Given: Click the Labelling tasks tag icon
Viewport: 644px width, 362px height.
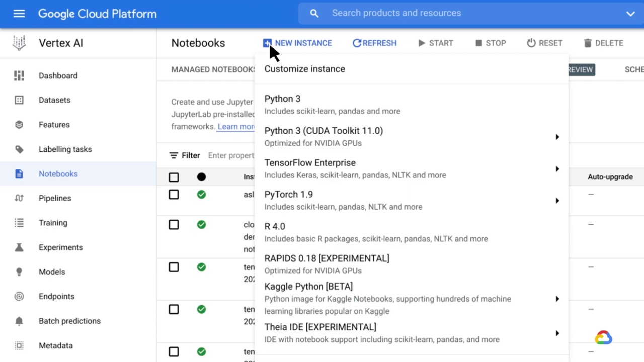Looking at the screenshot, I should [19, 149].
